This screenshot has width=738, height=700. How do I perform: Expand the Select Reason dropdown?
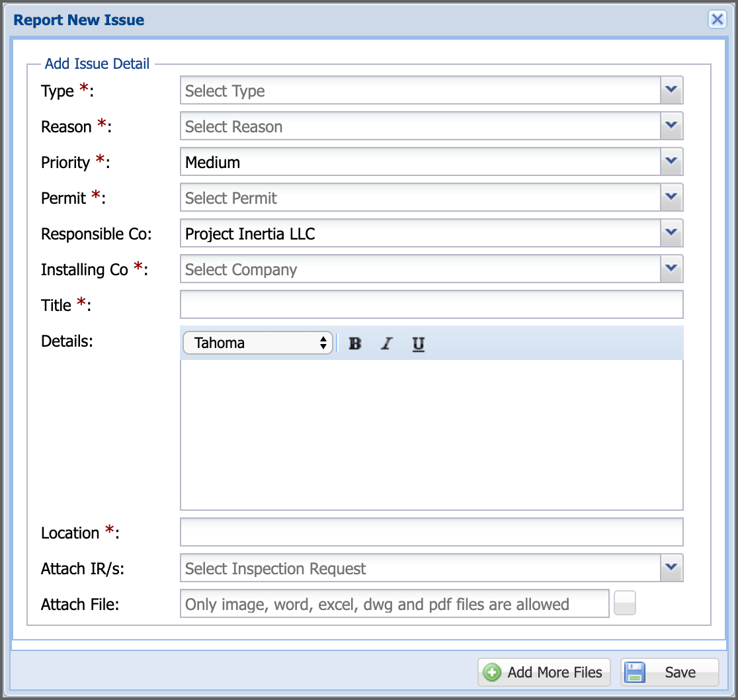point(672,126)
